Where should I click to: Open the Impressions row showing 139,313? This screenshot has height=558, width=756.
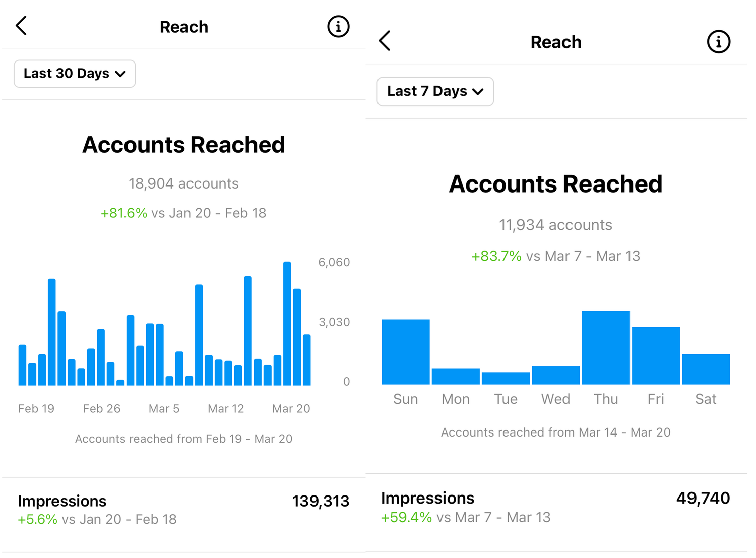click(x=183, y=510)
